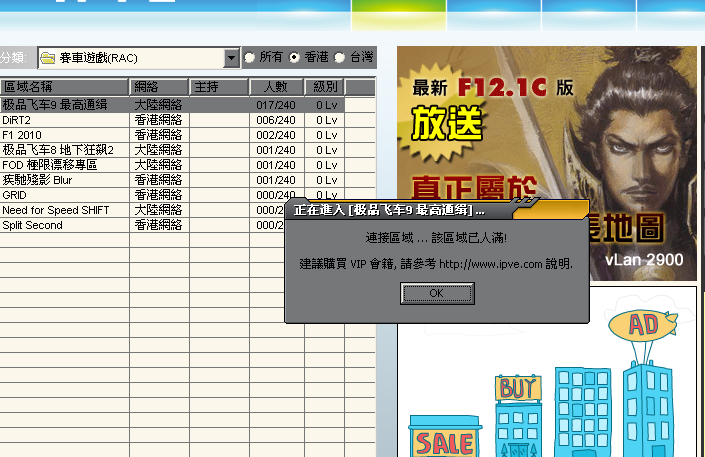Select the 台灣 radio button
705x457 pixels.
[340, 57]
